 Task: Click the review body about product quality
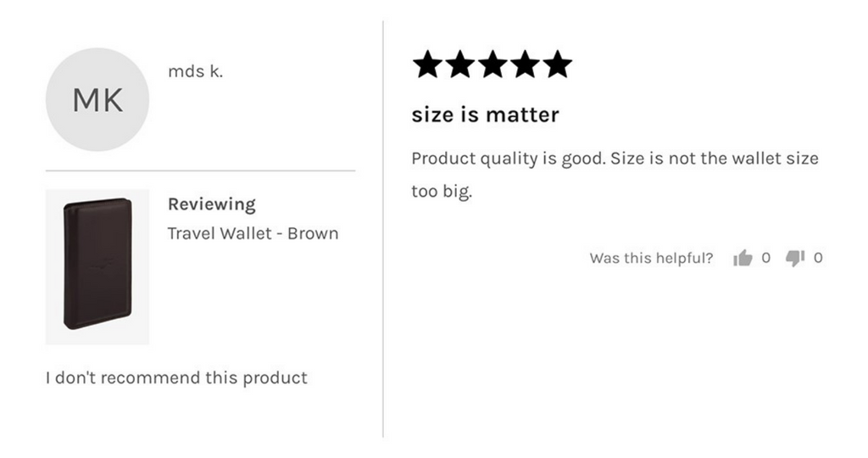615,175
